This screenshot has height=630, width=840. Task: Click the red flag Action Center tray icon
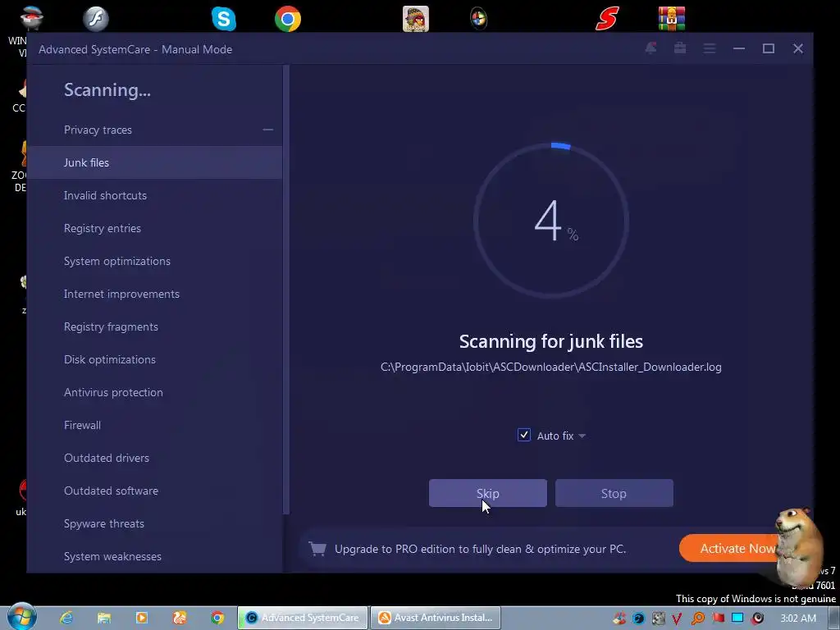(x=718, y=619)
